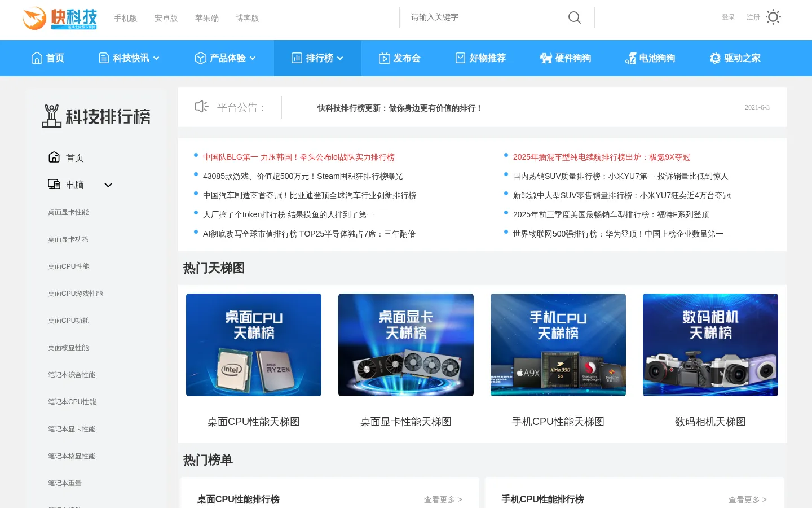The image size is (812, 508).
Task: Click the 电池狗狗 icon
Action: [630, 58]
